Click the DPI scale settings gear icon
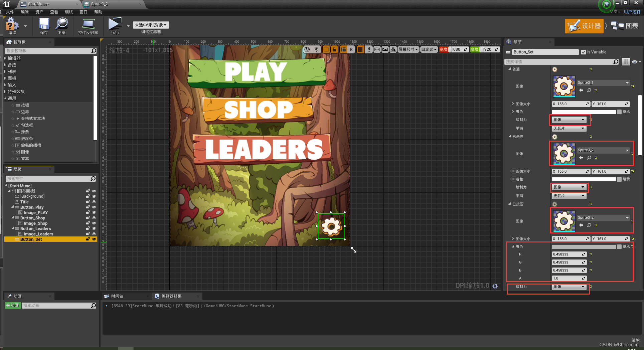Image resolution: width=644 pixels, height=350 pixels. pyautogui.click(x=495, y=286)
